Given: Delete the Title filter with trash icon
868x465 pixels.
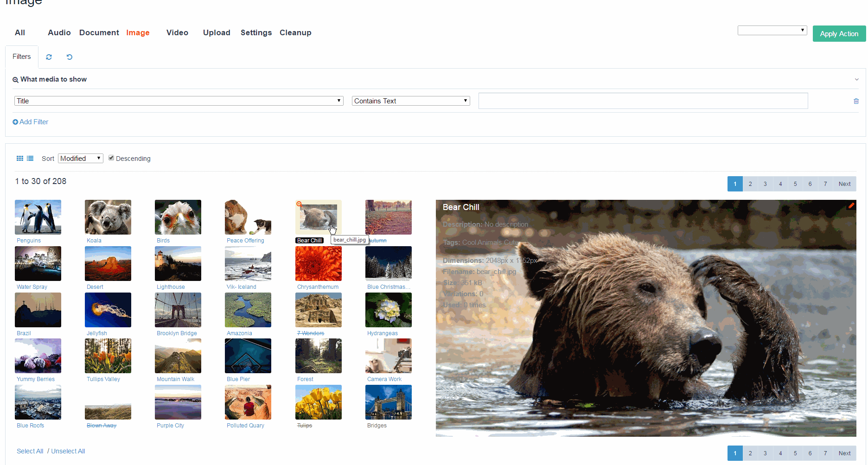Looking at the screenshot, I should point(856,101).
